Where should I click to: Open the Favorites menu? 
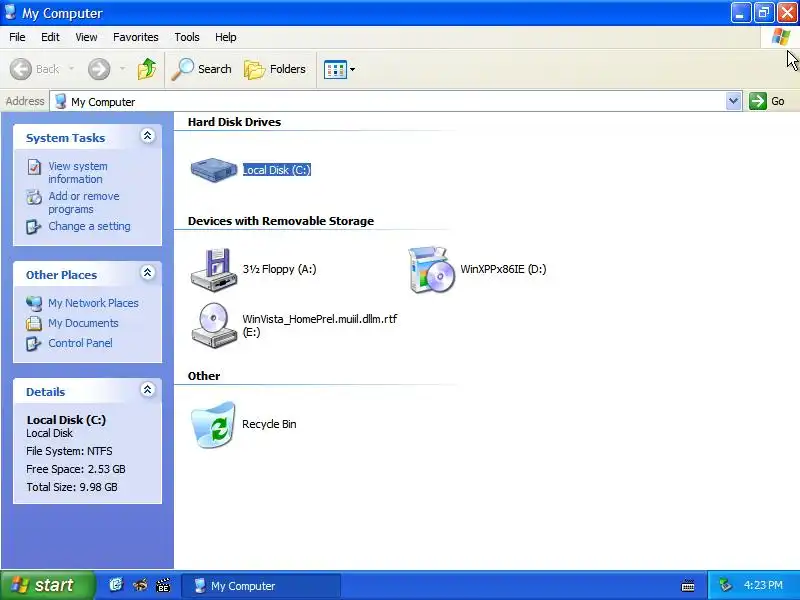(136, 37)
